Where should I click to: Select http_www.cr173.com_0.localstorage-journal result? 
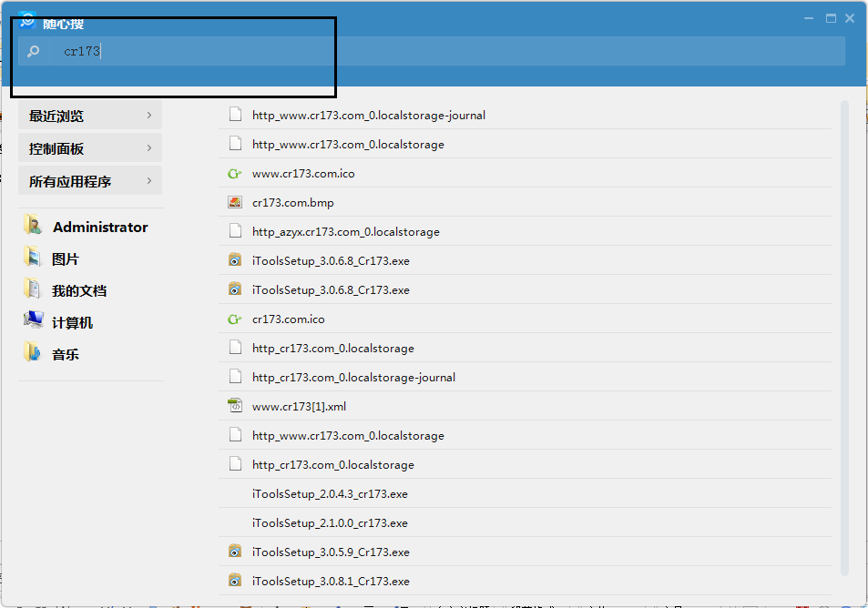coord(525,115)
